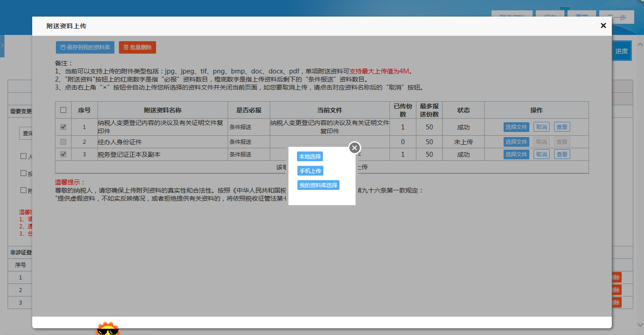The height and width of the screenshot is (335, 644).
Task: Close the 附送资料上传 dialog
Action: pyautogui.click(x=603, y=26)
